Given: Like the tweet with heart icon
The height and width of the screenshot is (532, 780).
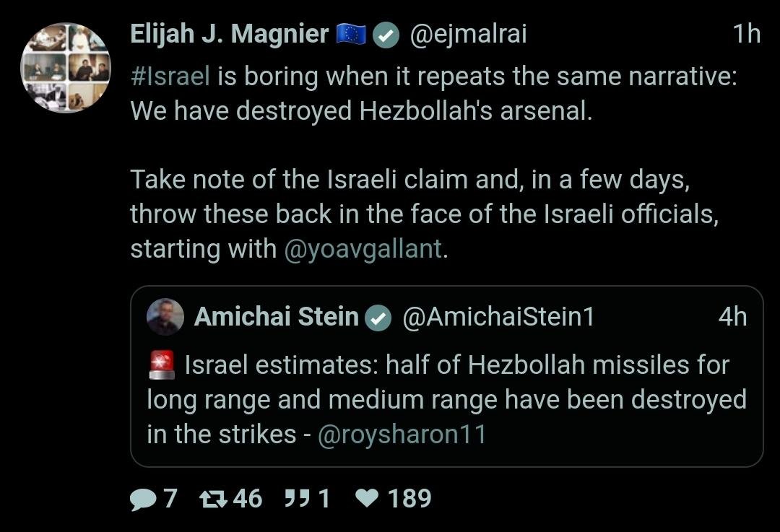Looking at the screenshot, I should coord(368,499).
